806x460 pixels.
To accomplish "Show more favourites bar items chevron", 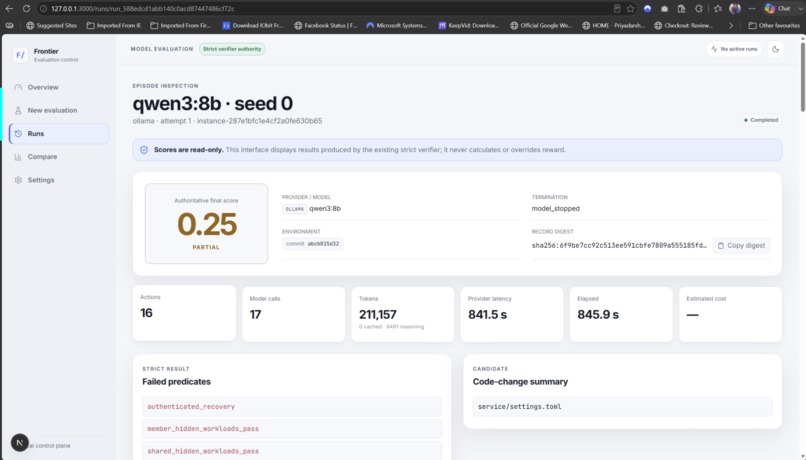I will (x=731, y=25).
